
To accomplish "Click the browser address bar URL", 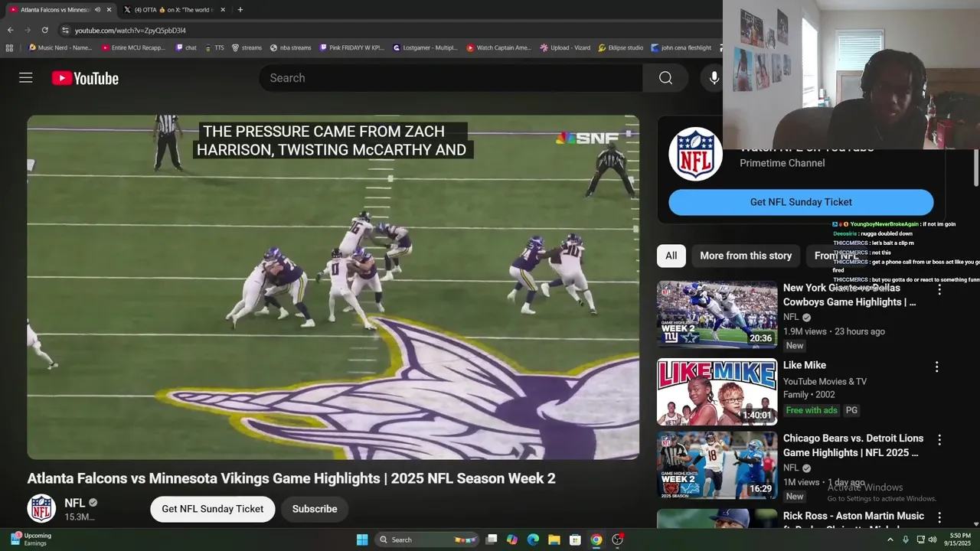I will (x=130, y=31).
